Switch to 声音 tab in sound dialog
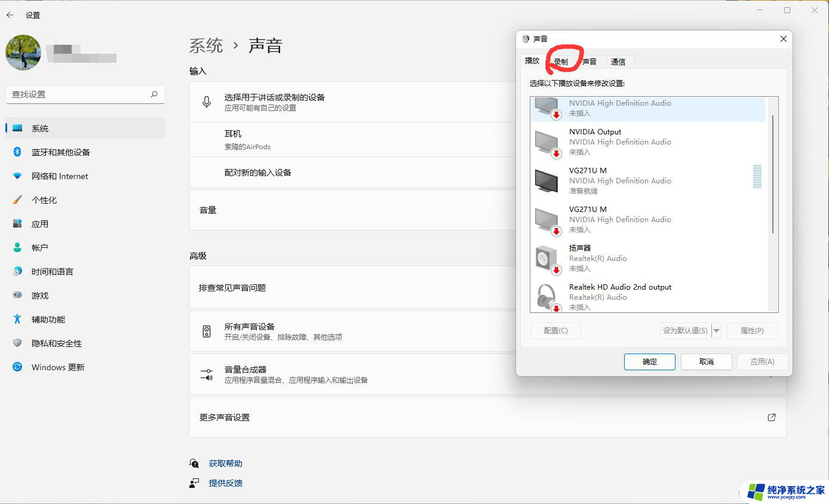The width and height of the screenshot is (829, 504). coord(589,62)
